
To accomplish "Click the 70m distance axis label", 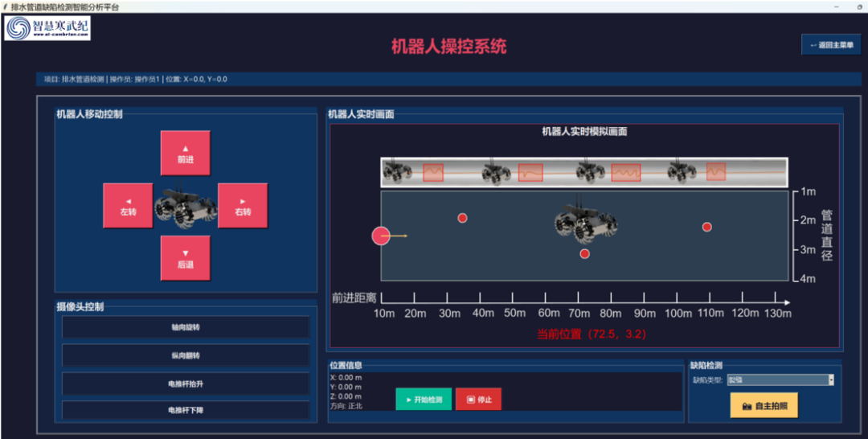I will 579,314.
